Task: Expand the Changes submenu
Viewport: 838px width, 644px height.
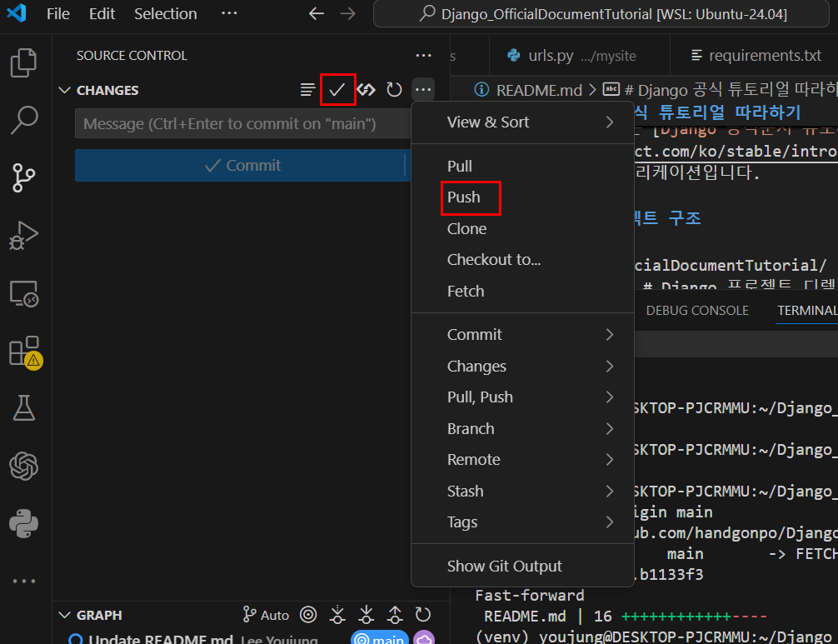Action: [522, 366]
